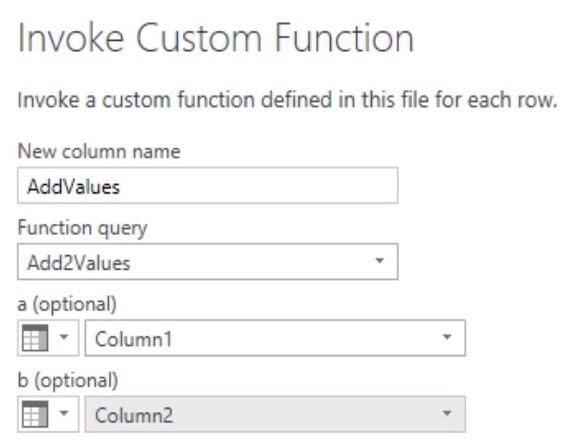Click the AddValues text in the name field
This screenshot has height=447, width=574.
click(x=74, y=187)
